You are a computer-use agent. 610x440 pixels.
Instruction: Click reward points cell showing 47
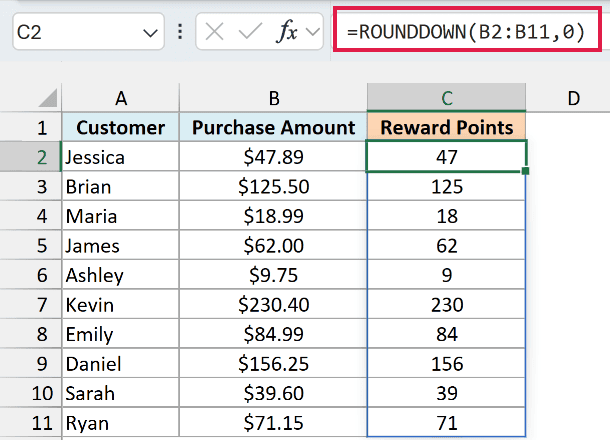pyautogui.click(x=447, y=156)
